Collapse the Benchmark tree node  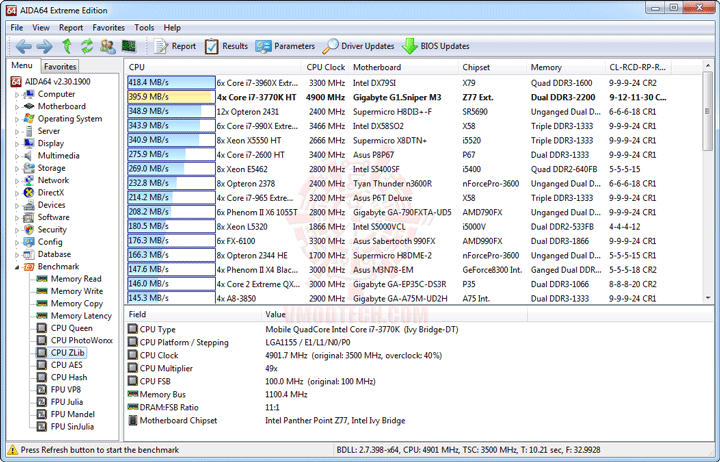17,267
